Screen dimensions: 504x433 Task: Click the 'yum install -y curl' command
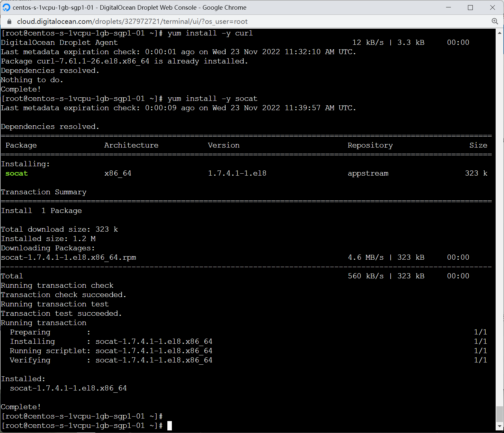(210, 33)
